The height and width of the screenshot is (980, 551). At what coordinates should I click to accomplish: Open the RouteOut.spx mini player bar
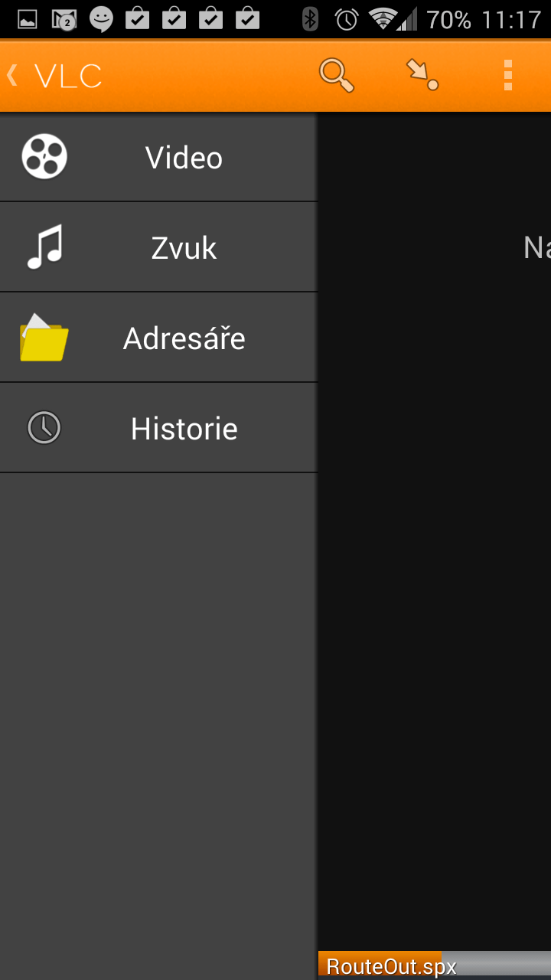435,965
